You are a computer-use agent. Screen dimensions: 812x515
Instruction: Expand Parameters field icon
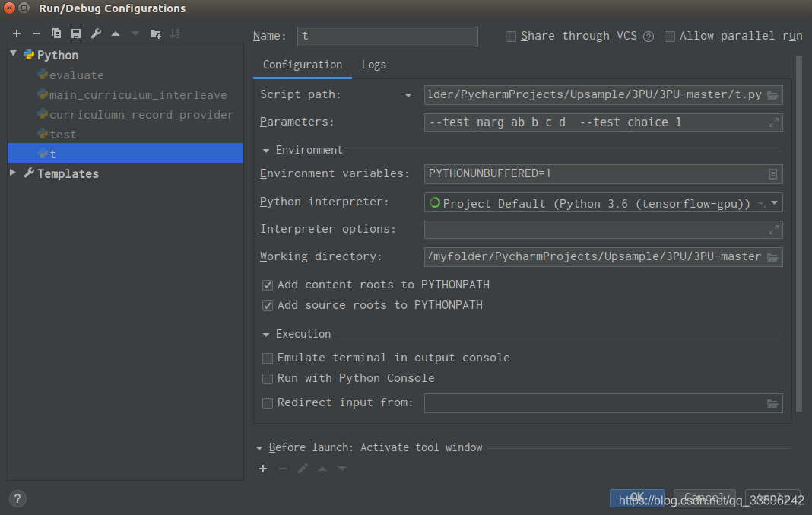774,122
